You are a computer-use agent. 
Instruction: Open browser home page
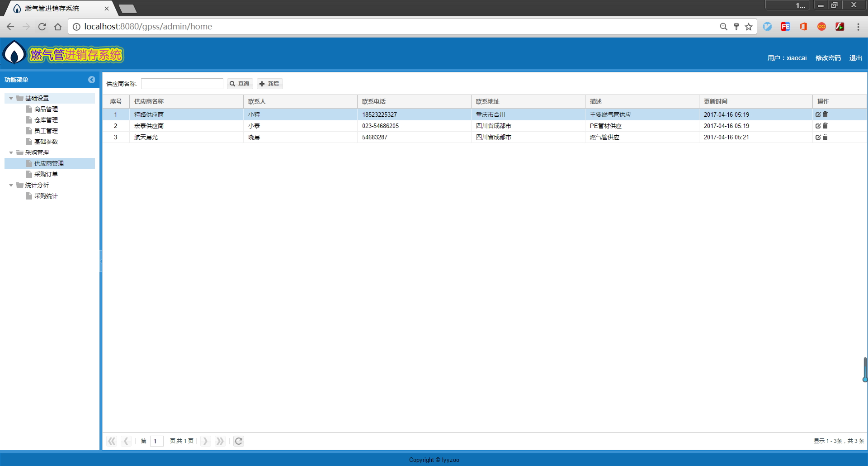tap(58, 27)
